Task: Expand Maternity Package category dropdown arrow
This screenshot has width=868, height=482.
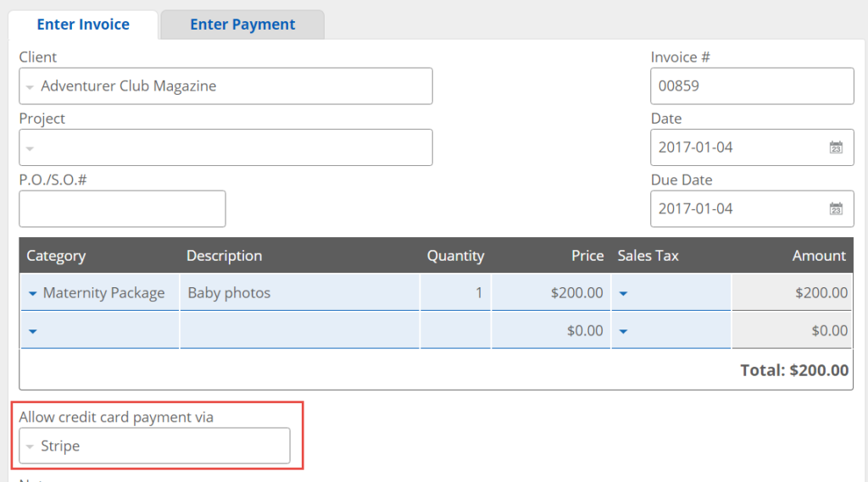Action: pyautogui.click(x=33, y=293)
